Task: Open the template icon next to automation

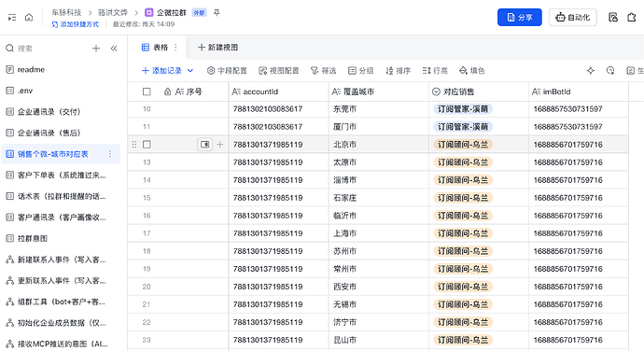Action: (x=613, y=17)
